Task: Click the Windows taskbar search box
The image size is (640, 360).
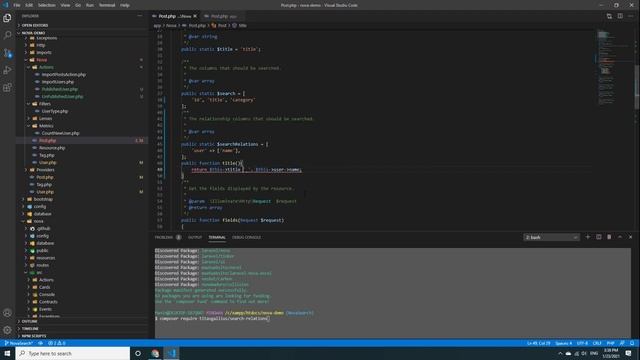Action: pos(73,353)
